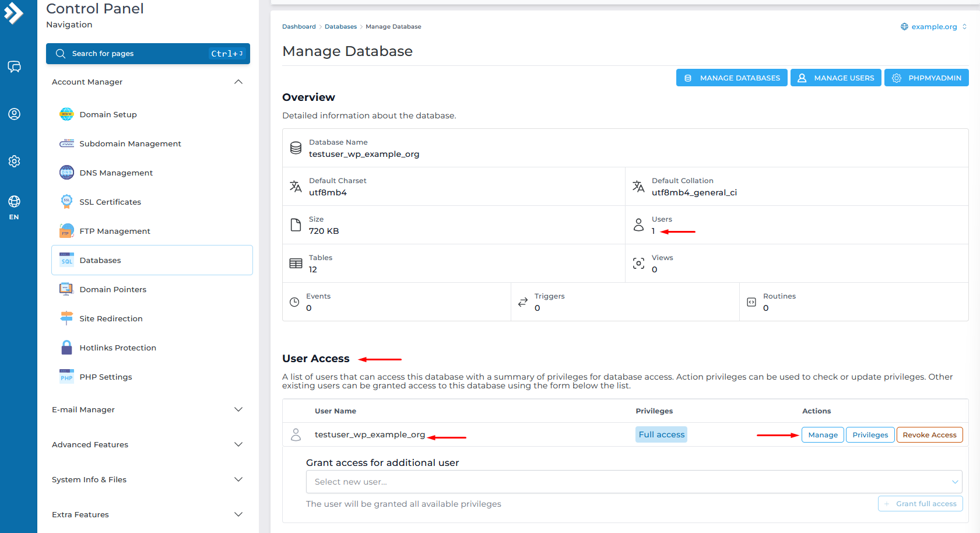This screenshot has width=980, height=533.
Task: Select Subdomain Management in the sidebar
Action: click(x=130, y=144)
